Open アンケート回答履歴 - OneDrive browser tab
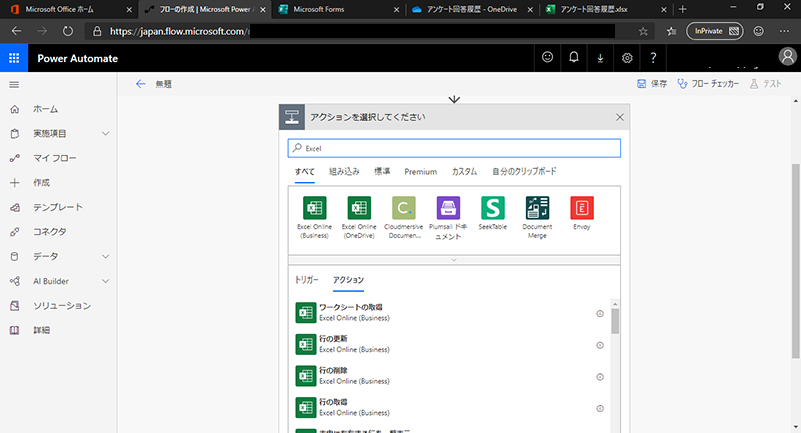 click(472, 9)
